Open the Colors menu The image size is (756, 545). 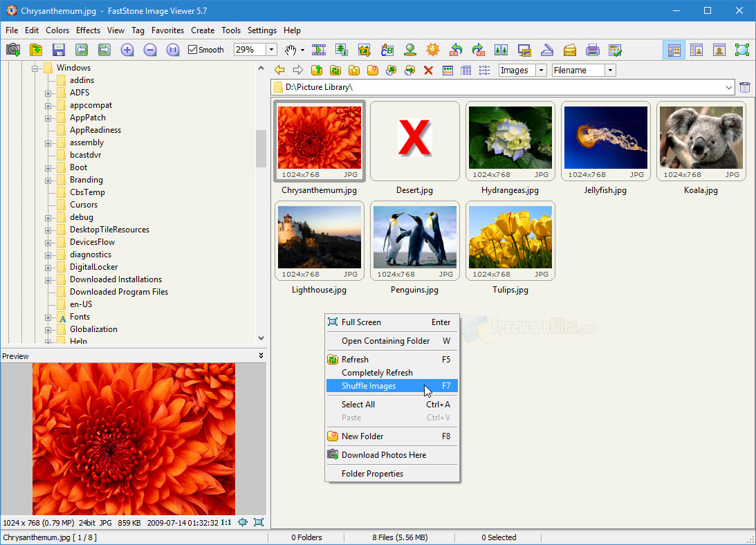point(57,30)
